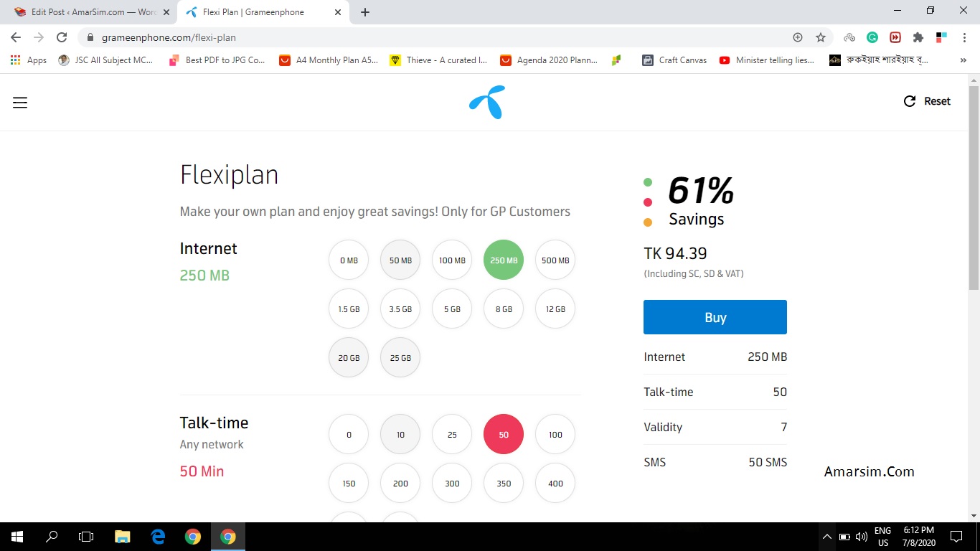Screen dimensions: 980x551
Task: Open A4 Monthly Plan A5 bookmark
Action: 329,60
